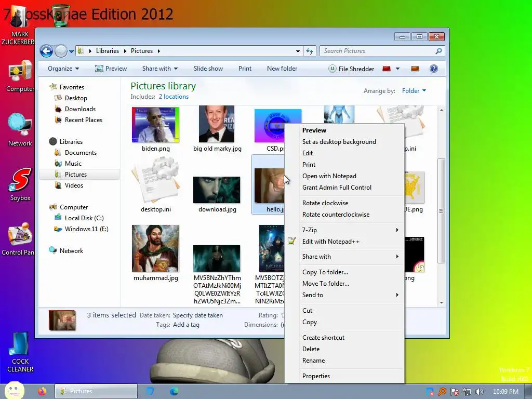This screenshot has width=532, height=399.
Task: Click the File Shredder toolbar button
Action: 352,69
